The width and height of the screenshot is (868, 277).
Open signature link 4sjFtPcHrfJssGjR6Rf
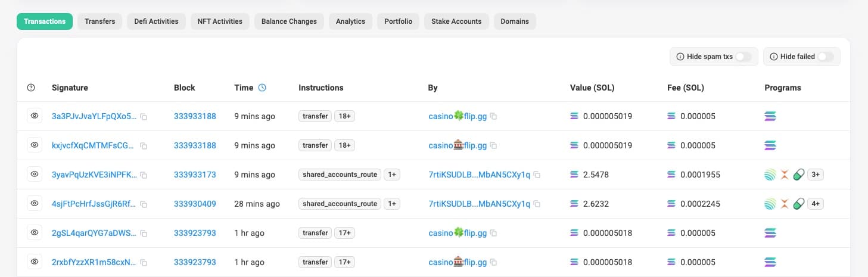[x=94, y=204]
